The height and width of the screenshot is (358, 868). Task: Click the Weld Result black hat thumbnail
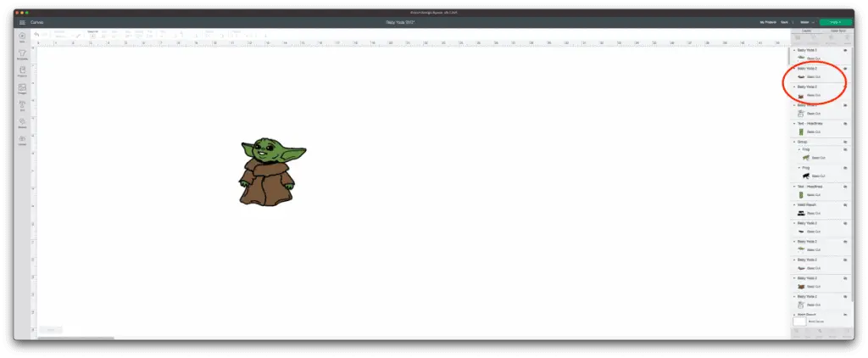[800, 214]
